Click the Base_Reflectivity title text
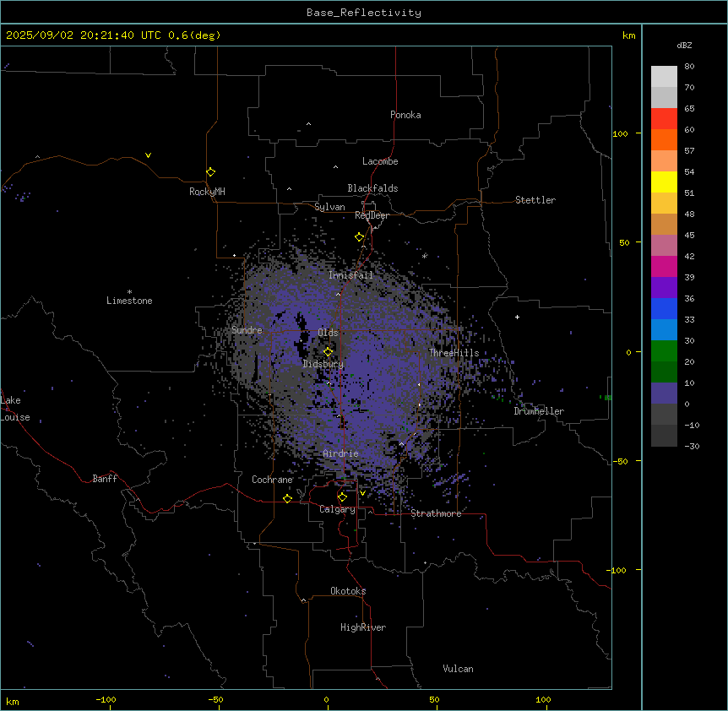This screenshot has width=728, height=711. tap(363, 13)
